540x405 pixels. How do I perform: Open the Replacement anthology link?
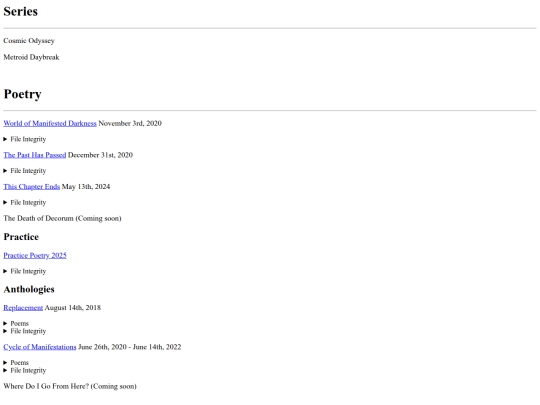23,308
